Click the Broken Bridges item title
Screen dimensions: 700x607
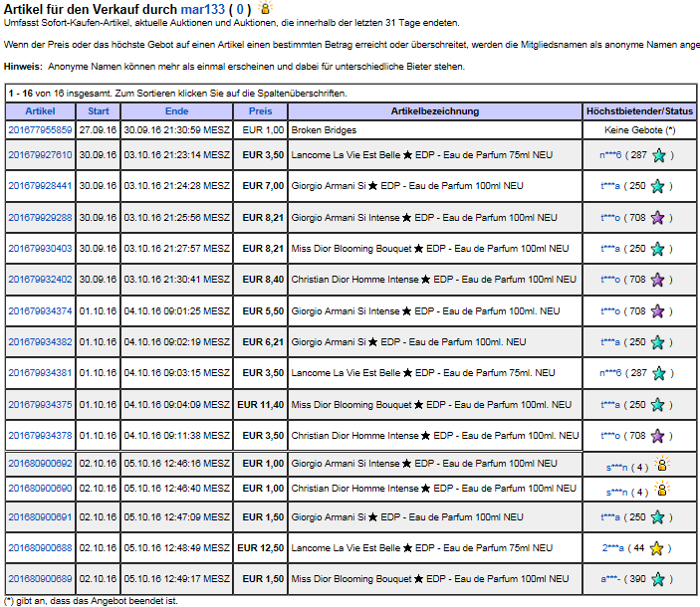pyautogui.click(x=324, y=129)
